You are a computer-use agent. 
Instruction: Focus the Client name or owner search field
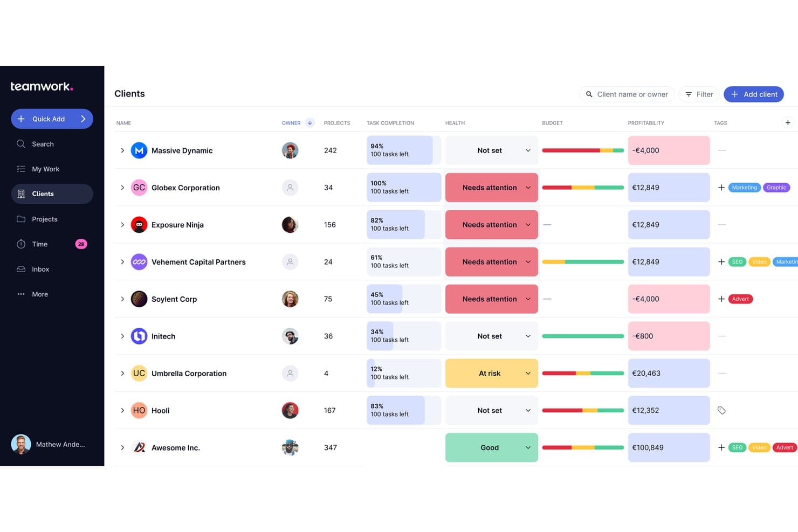(627, 94)
